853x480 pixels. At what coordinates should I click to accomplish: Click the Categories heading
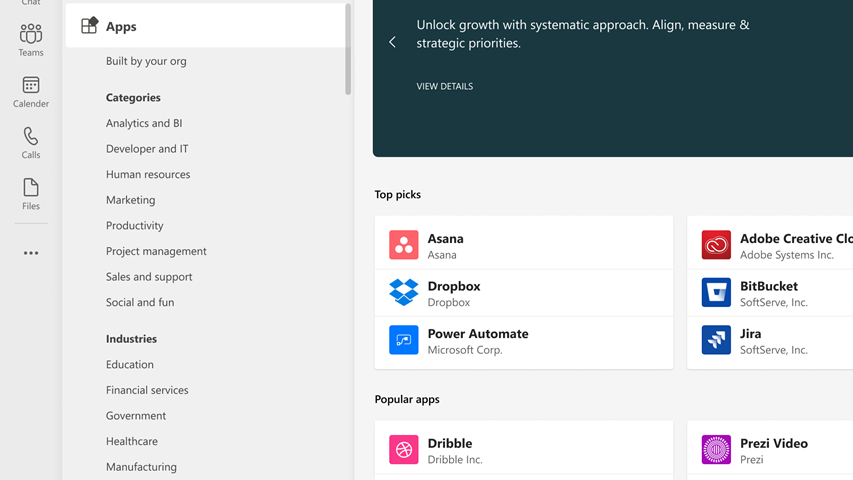pyautogui.click(x=133, y=97)
